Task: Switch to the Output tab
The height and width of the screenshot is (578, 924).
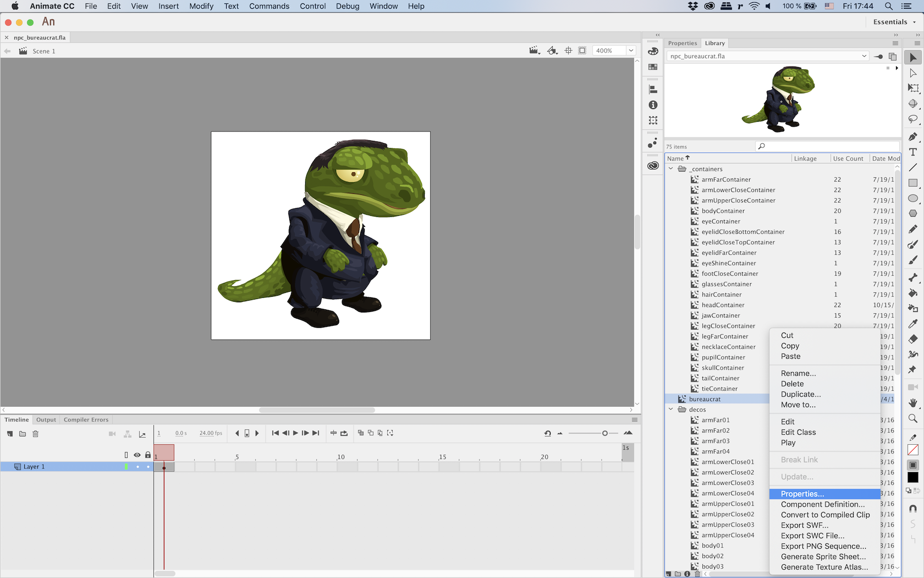Action: (46, 419)
